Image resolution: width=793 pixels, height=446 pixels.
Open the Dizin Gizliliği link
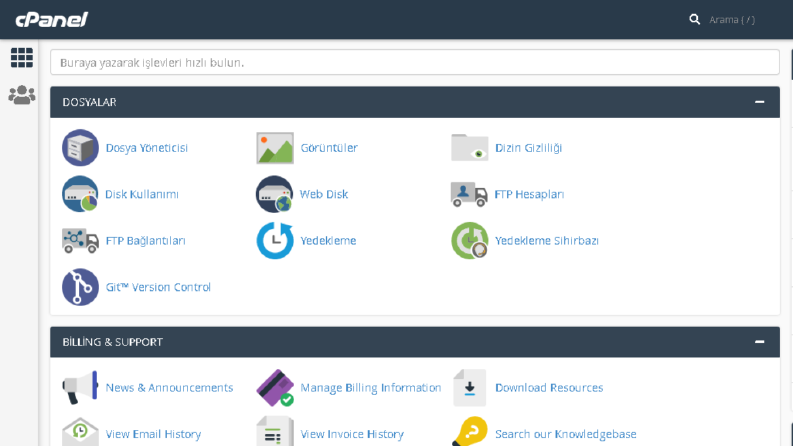528,148
